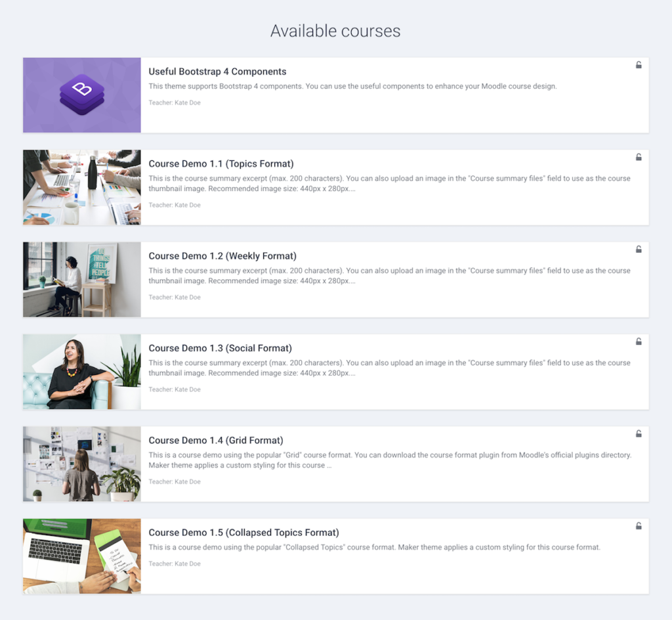Click the lock icon for Course Demo 1.1
This screenshot has width=672, height=620.
tap(638, 157)
